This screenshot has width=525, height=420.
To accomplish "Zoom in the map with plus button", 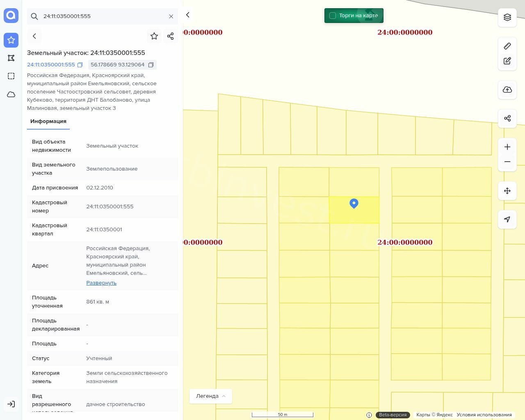I will point(507,147).
